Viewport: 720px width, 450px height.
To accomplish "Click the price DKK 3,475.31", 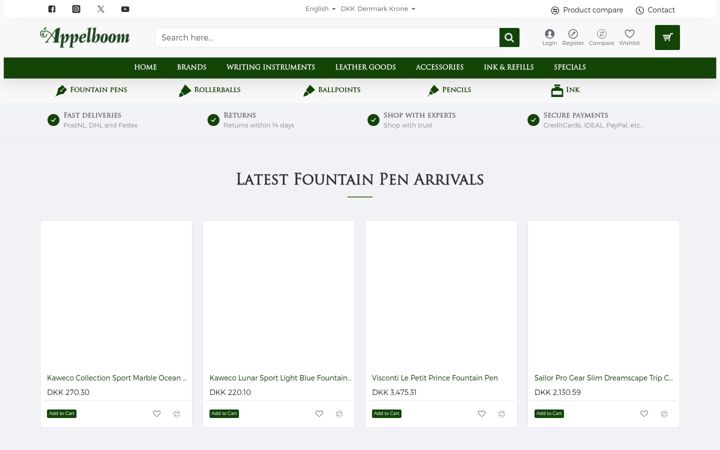I will point(394,392).
